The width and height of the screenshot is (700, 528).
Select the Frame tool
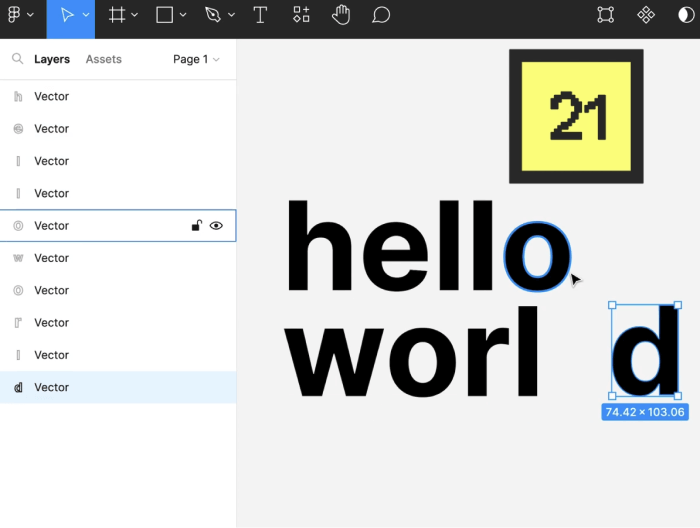point(117,15)
